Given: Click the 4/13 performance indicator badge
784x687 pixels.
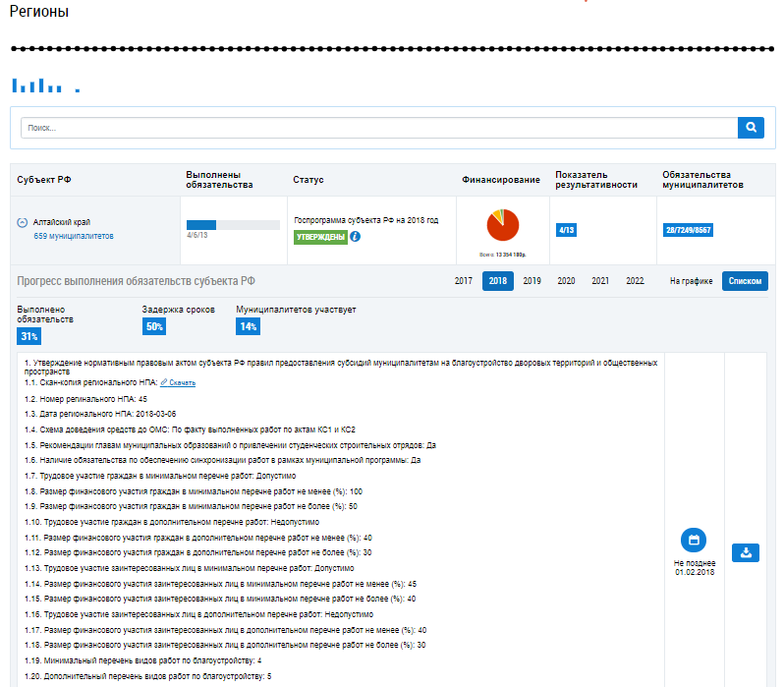Looking at the screenshot, I should (566, 230).
